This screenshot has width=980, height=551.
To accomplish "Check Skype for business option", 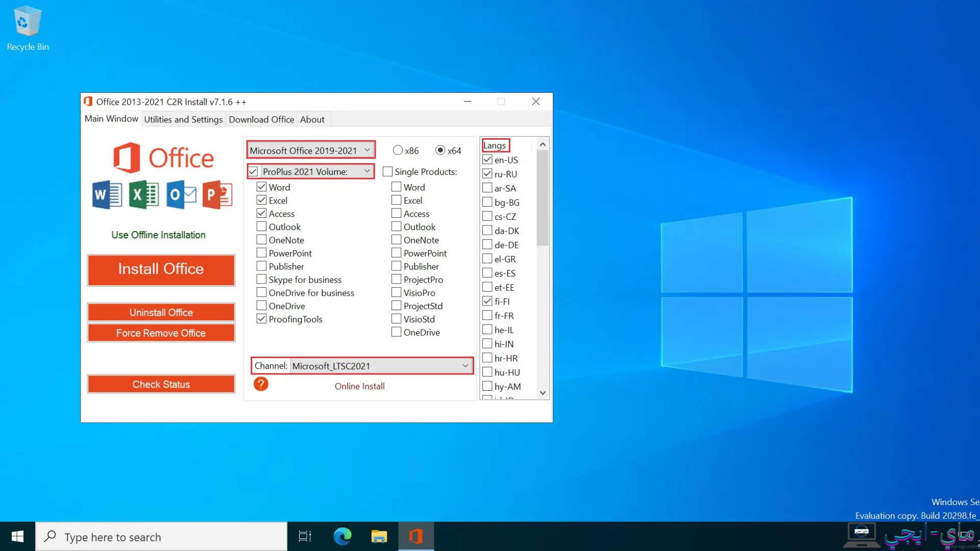I will pyautogui.click(x=261, y=279).
